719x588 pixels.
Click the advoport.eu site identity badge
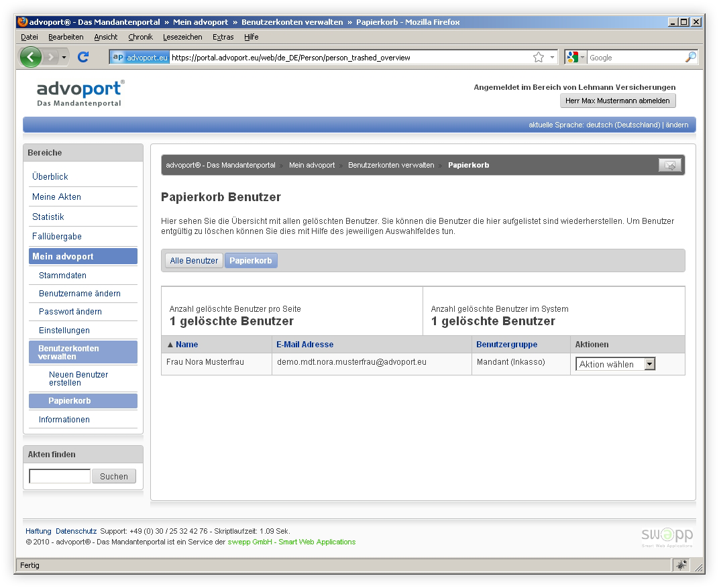(x=140, y=57)
